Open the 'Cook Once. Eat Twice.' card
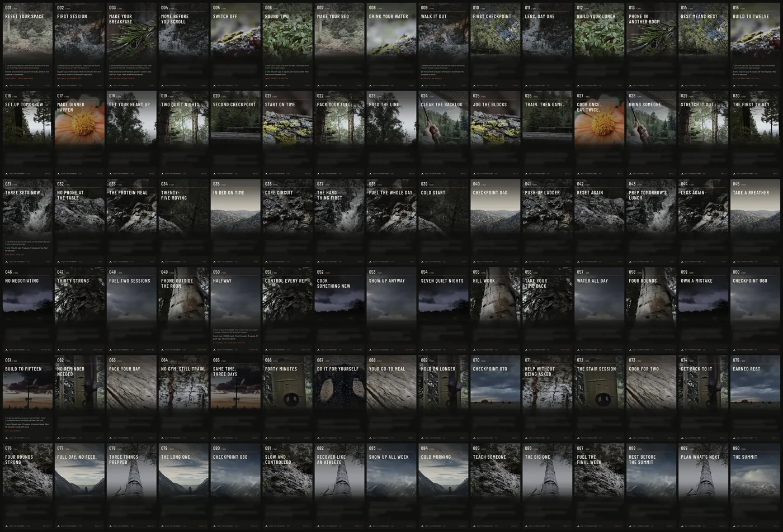The width and height of the screenshot is (783, 532). 600,134
